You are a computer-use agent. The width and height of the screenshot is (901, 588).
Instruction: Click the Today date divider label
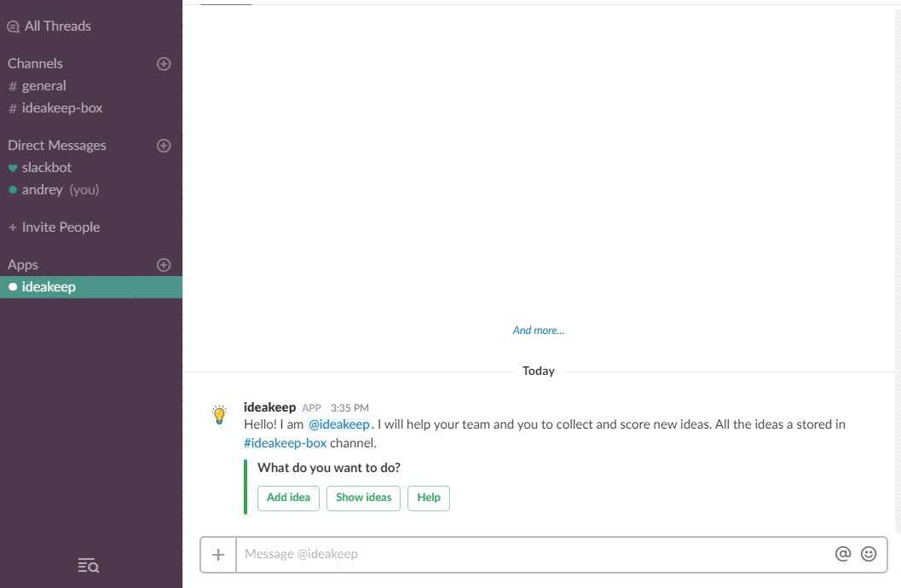point(539,371)
